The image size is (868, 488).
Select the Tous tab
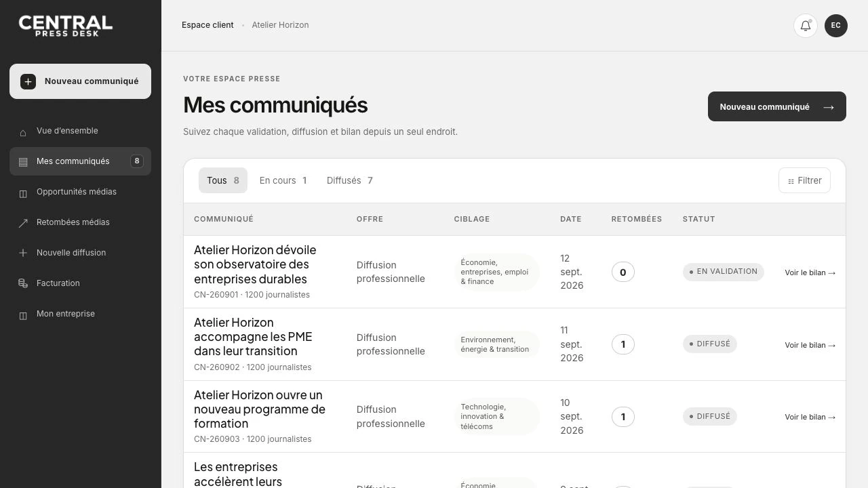tap(223, 180)
